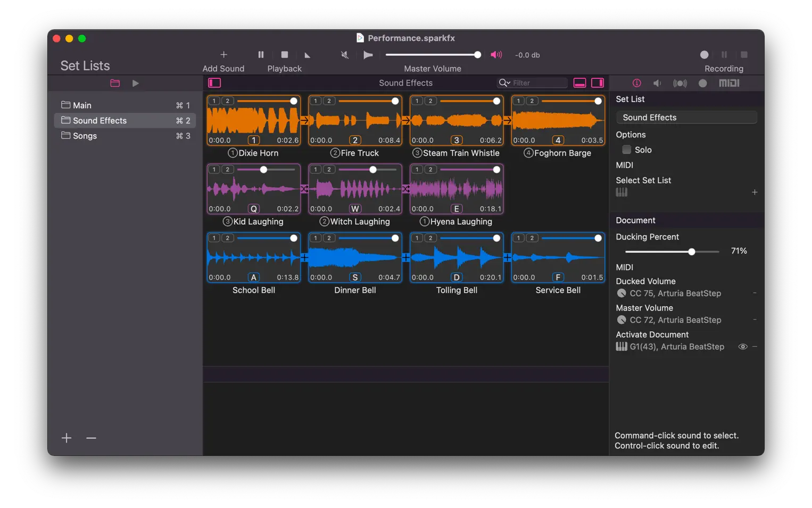
Task: Play the Steam Train Whistle sound tile
Action: click(457, 121)
